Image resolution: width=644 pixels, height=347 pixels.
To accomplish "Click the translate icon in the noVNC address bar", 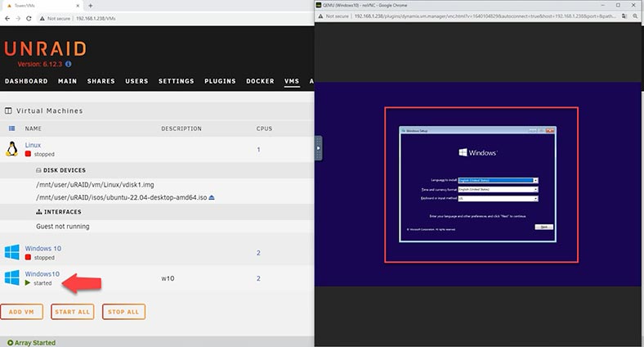I will pyautogui.click(x=624, y=16).
